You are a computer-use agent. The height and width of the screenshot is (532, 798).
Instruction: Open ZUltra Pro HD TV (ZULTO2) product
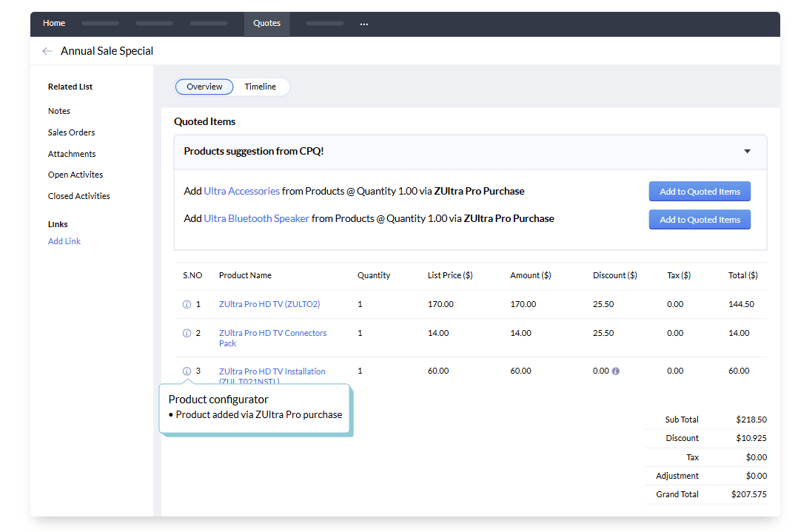click(x=269, y=304)
